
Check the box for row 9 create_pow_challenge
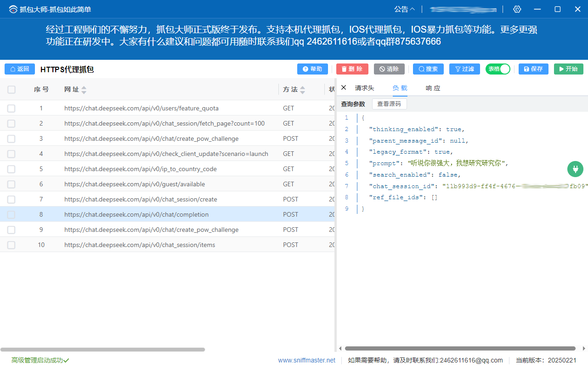pos(11,230)
